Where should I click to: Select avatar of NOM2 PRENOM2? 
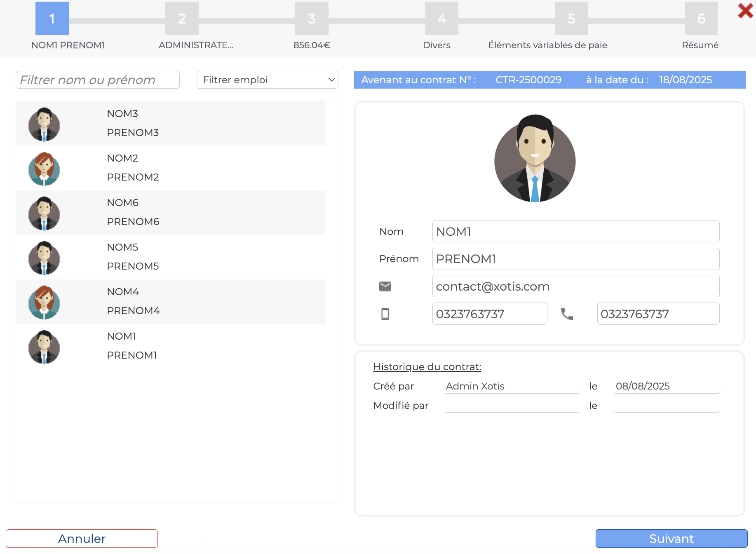pos(44,169)
